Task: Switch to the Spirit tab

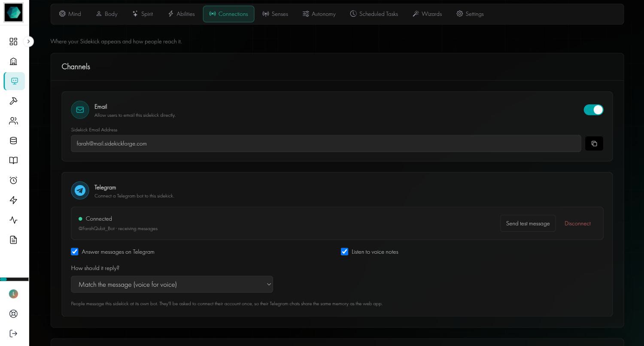Action: tap(143, 14)
